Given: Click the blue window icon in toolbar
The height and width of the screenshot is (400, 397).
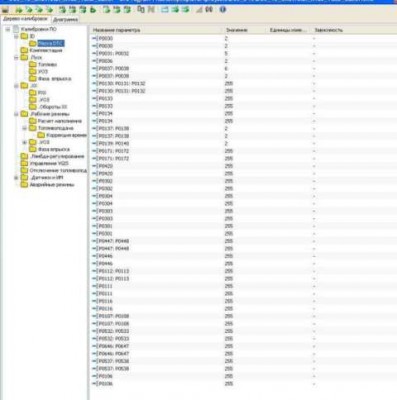Looking at the screenshot, I should click(165, 10).
